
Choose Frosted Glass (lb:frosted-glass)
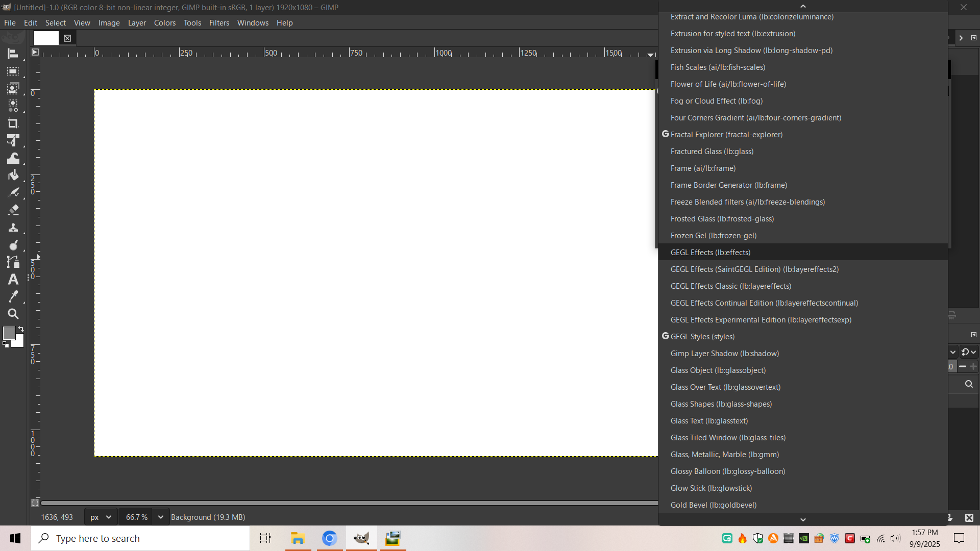coord(803,219)
